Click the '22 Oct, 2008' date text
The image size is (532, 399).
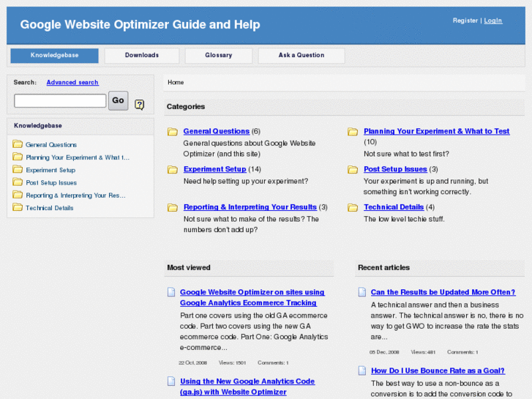[192, 363]
